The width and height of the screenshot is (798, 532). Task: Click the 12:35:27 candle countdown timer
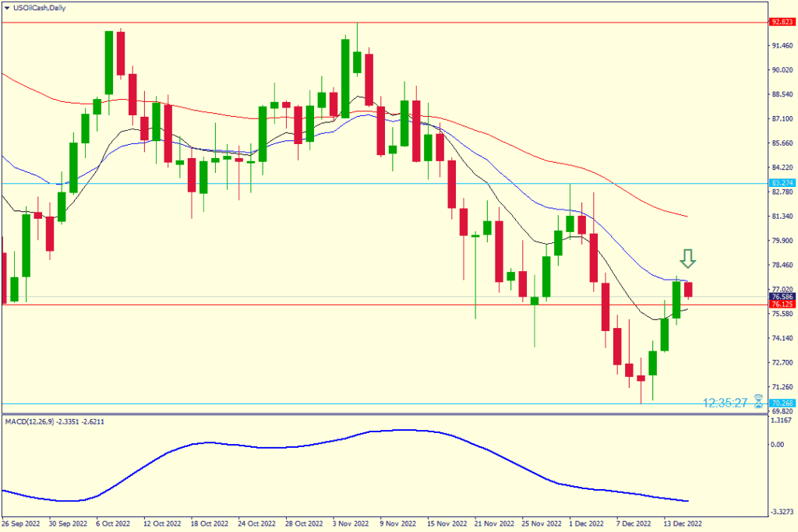coord(725,403)
